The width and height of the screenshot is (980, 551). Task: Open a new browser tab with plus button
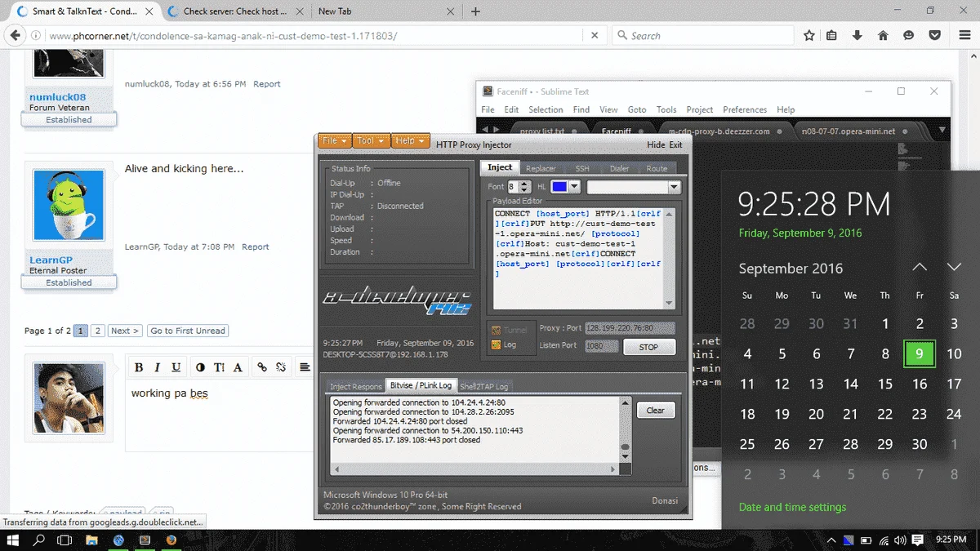pyautogui.click(x=475, y=11)
